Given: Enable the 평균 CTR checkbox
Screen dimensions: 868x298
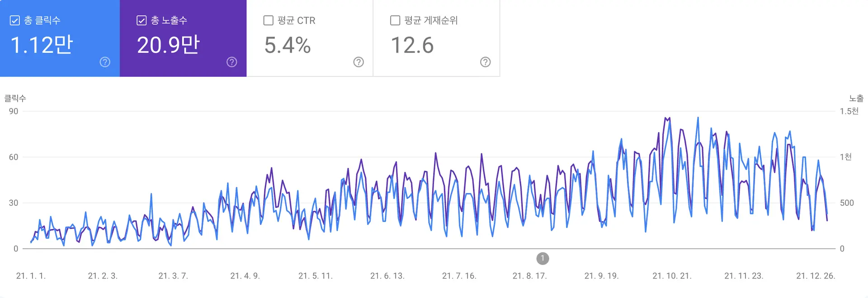Looking at the screenshot, I should pyautogui.click(x=268, y=20).
